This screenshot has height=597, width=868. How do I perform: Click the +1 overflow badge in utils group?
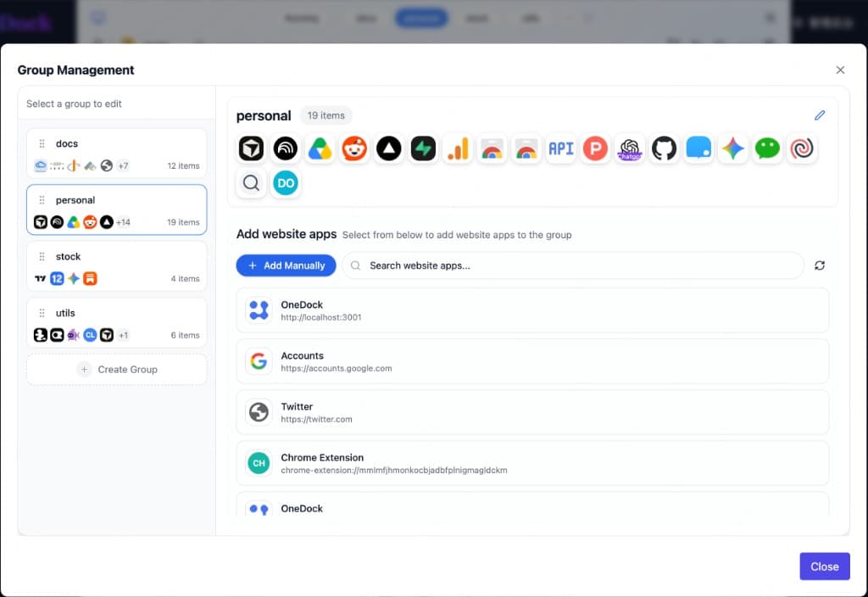click(123, 335)
